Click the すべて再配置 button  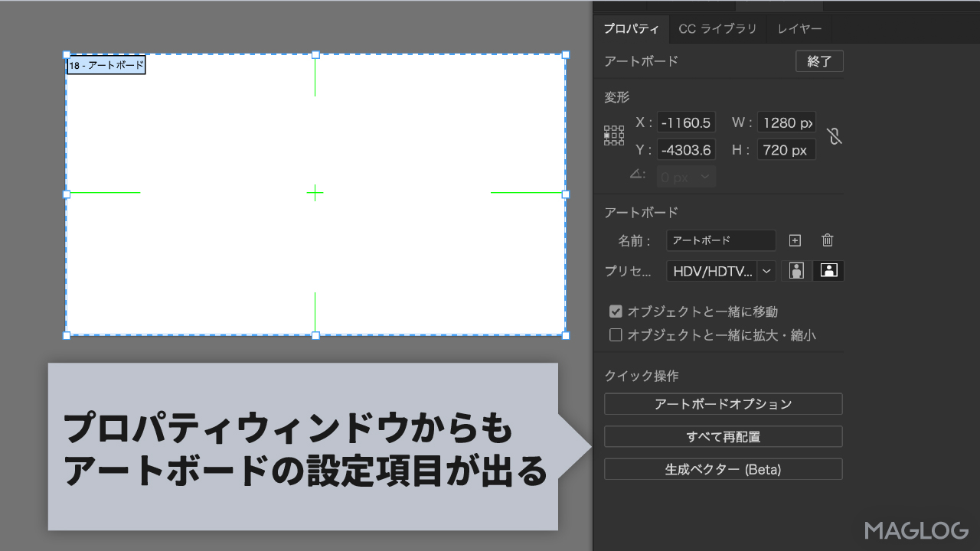pyautogui.click(x=722, y=436)
